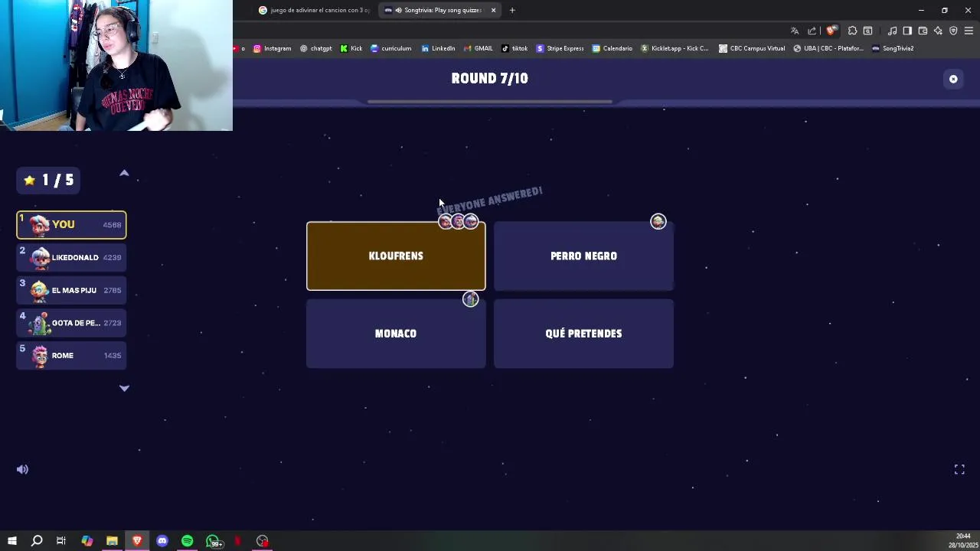
Task: Click the star score 1 / 5 badge
Action: [x=49, y=180]
